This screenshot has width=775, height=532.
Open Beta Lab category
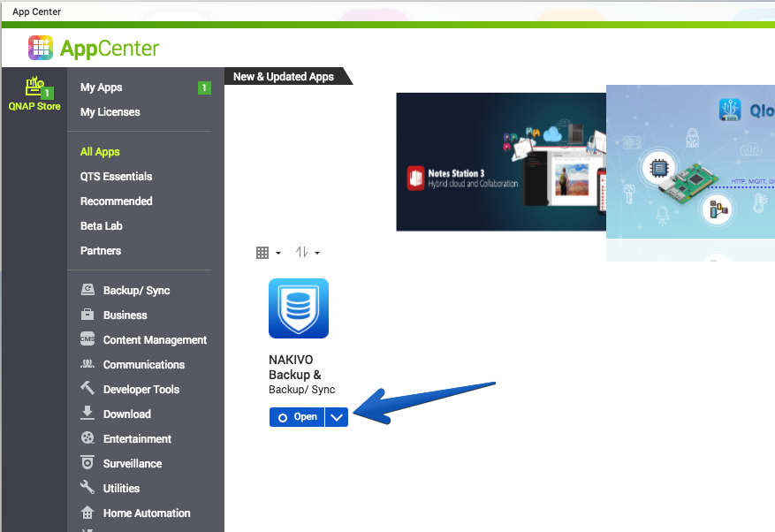102,226
